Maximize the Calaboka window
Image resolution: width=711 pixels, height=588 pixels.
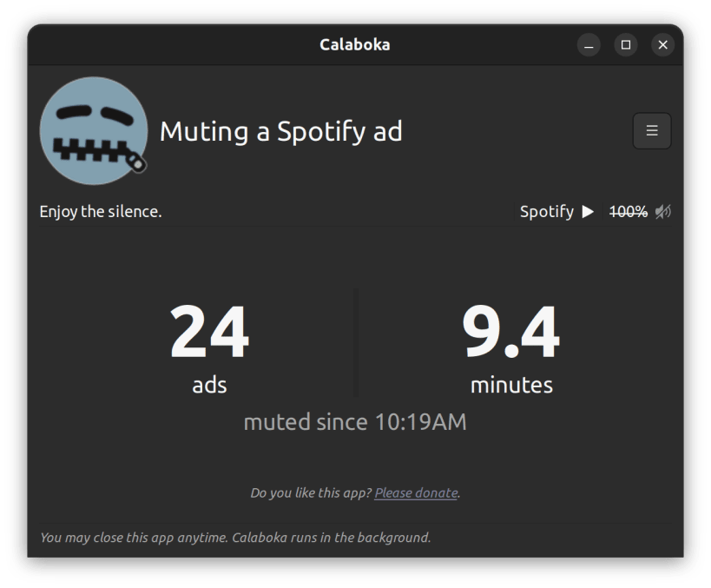626,45
